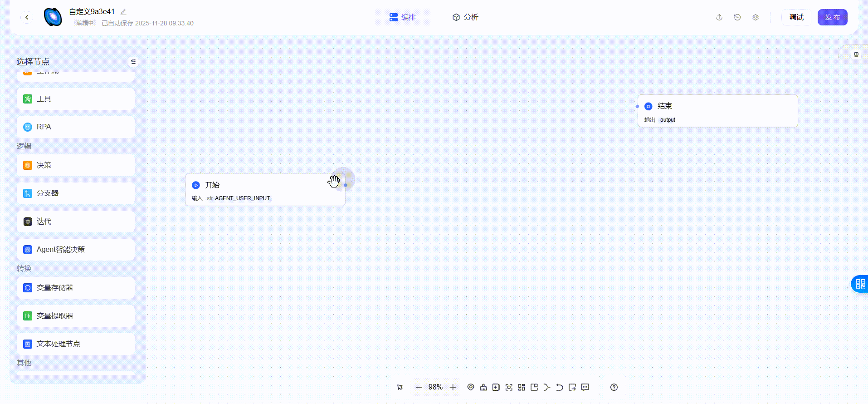Pick the Agent智能决策 node from list

pos(76,250)
